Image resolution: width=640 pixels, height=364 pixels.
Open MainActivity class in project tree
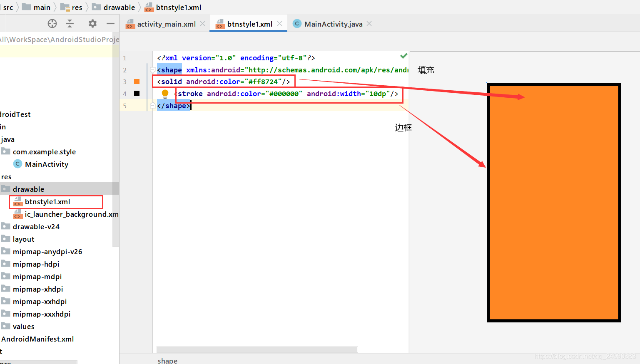[47, 164]
